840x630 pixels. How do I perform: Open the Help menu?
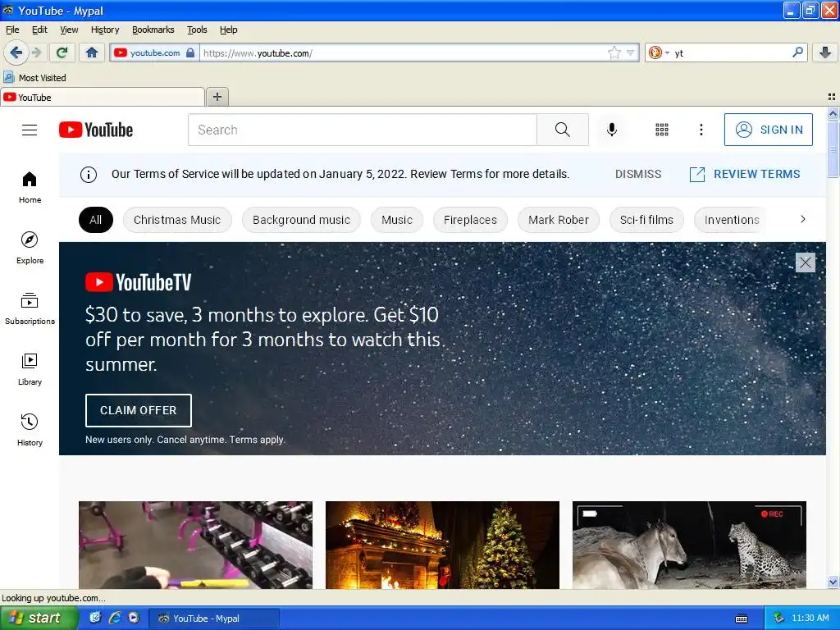click(229, 30)
